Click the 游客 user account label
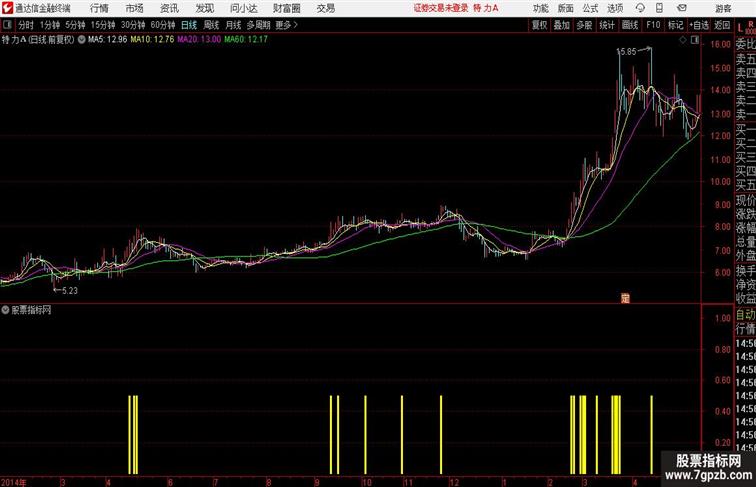 tap(723, 8)
